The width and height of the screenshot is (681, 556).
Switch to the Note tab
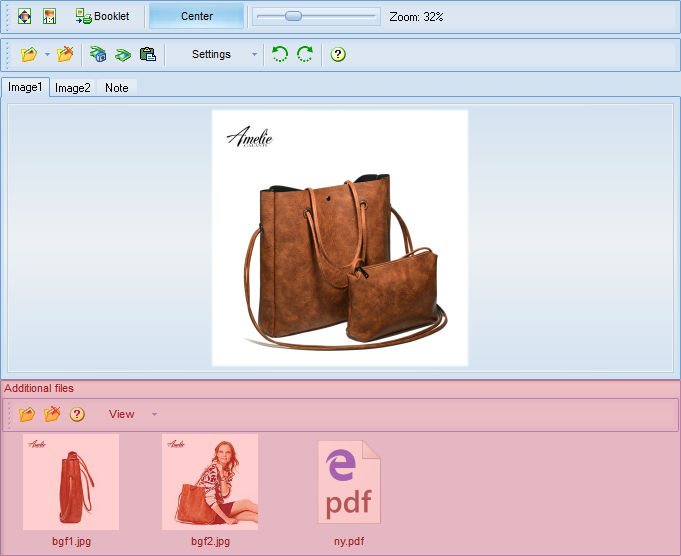[116, 88]
